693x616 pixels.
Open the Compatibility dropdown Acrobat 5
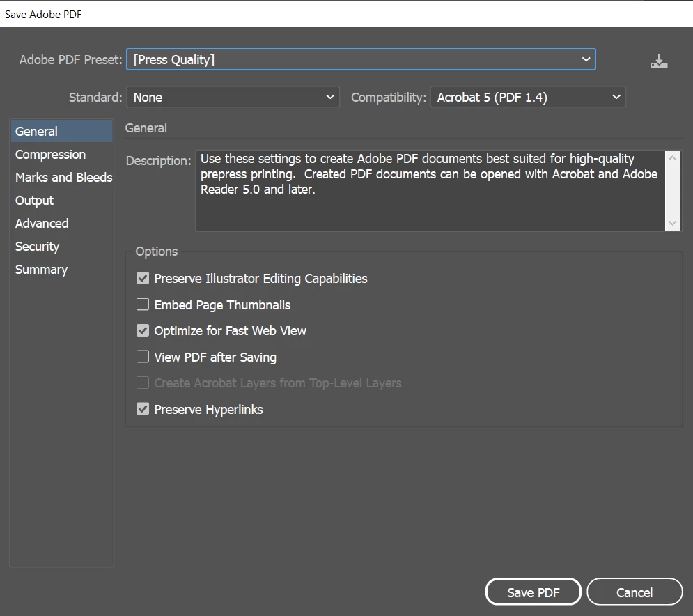tap(528, 97)
